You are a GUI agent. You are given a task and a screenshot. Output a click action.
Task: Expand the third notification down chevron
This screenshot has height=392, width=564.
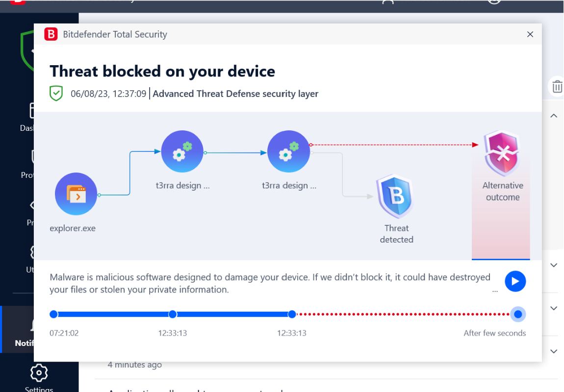[554, 308]
